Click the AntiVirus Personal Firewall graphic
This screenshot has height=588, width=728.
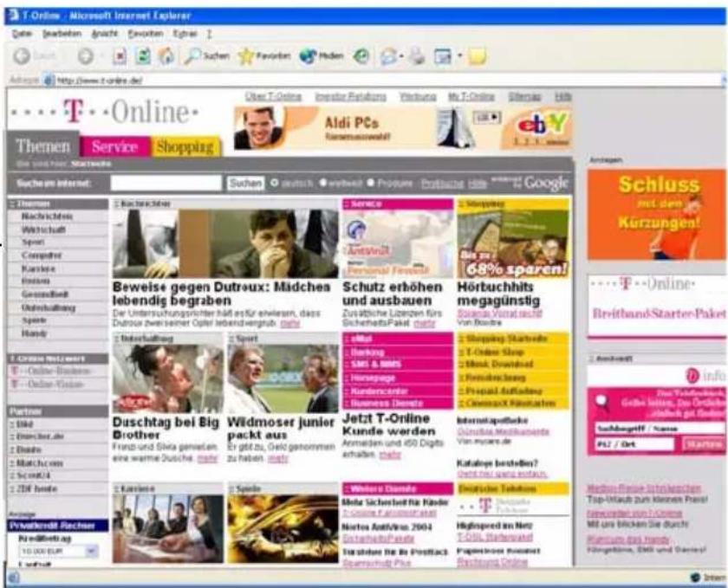click(x=398, y=243)
